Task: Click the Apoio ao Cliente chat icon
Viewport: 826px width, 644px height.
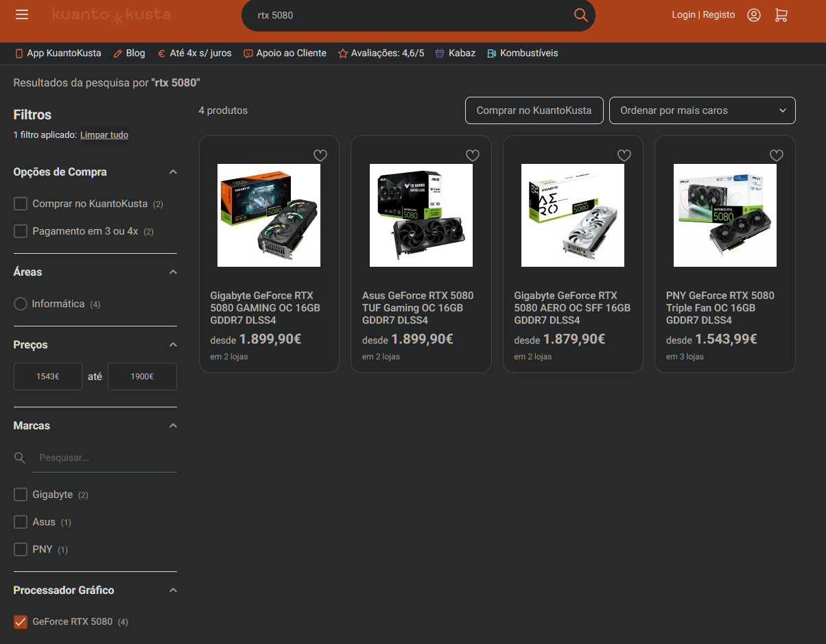Action: click(x=248, y=53)
